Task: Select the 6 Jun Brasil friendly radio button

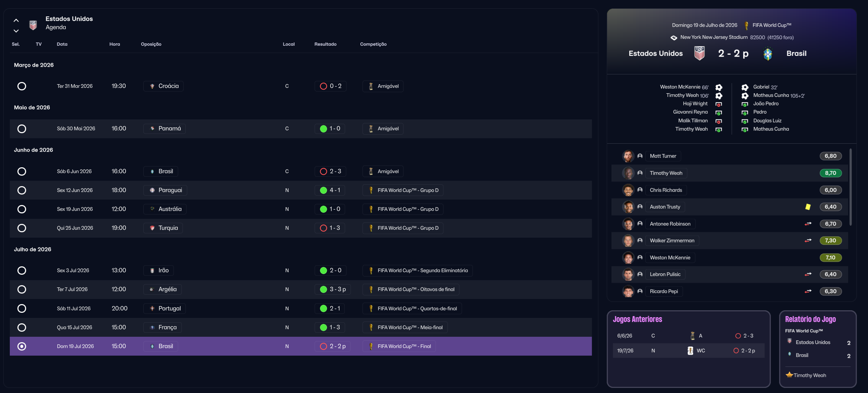Action: point(22,171)
